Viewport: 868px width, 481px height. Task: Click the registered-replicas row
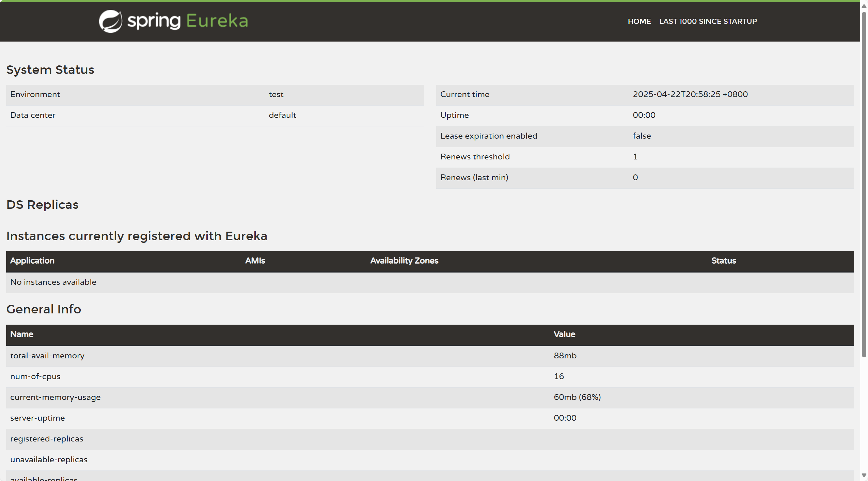tap(47, 439)
